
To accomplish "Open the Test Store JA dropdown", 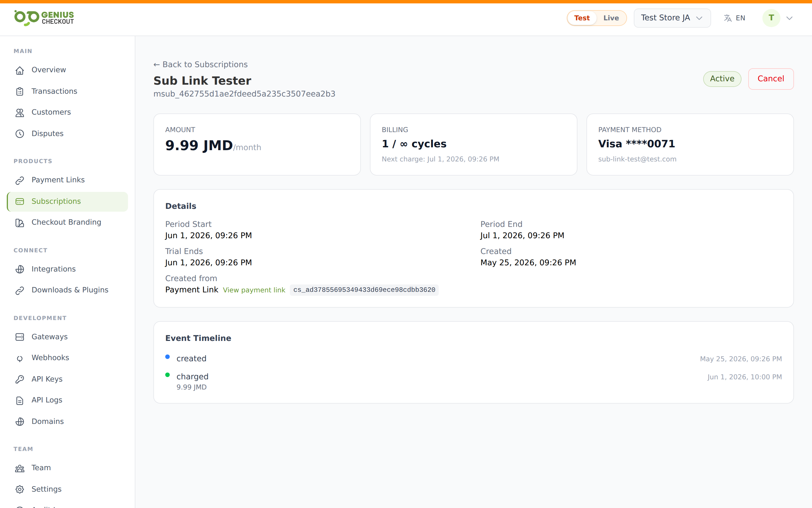I will click(672, 18).
